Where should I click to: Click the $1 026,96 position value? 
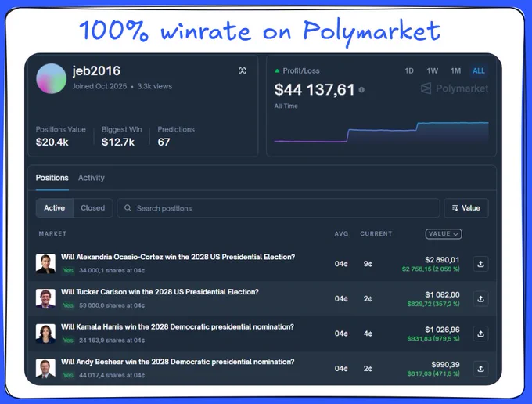pyautogui.click(x=442, y=330)
